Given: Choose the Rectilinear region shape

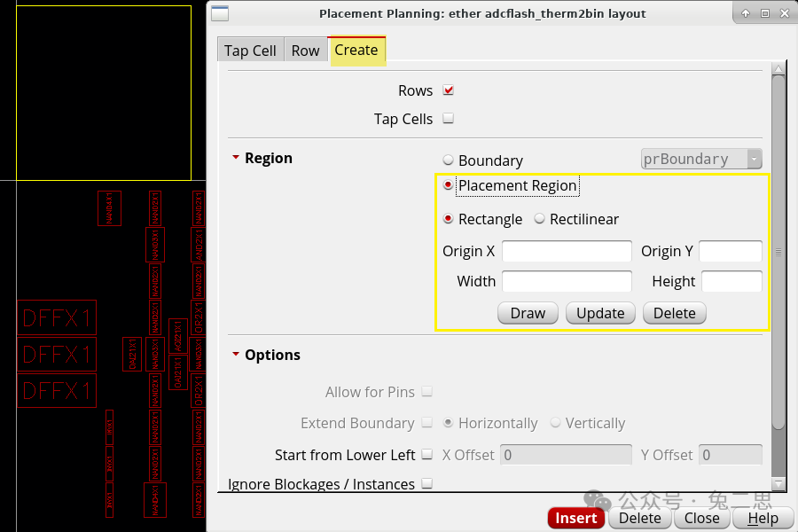Looking at the screenshot, I should [539, 218].
